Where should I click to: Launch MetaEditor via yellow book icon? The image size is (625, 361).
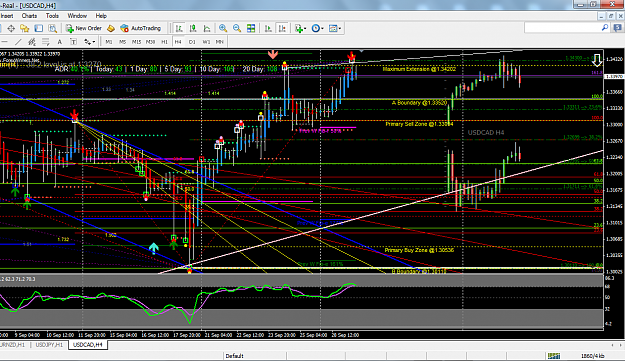coord(111,28)
